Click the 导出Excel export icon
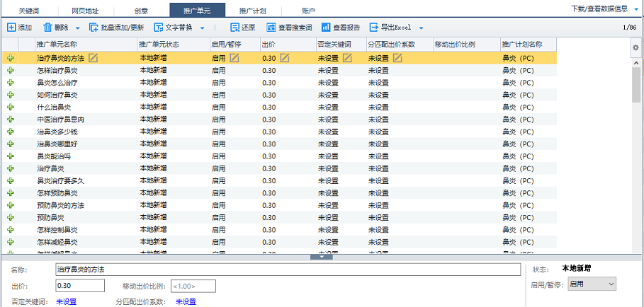This screenshot has width=644, height=307. coord(374,28)
